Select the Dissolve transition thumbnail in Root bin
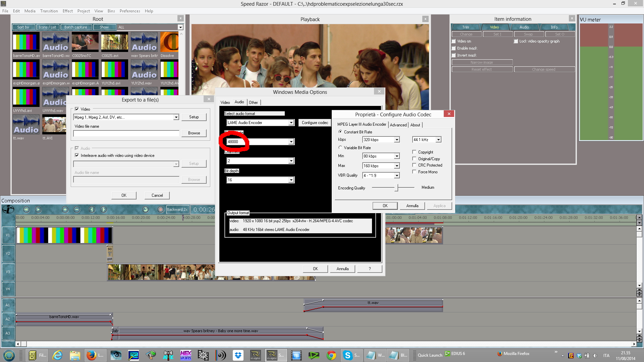 tap(169, 42)
